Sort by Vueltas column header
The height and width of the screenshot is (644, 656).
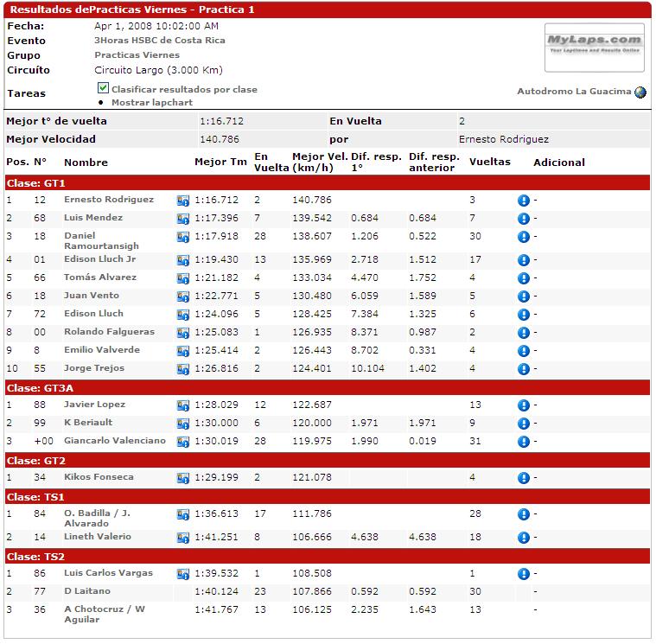click(489, 162)
